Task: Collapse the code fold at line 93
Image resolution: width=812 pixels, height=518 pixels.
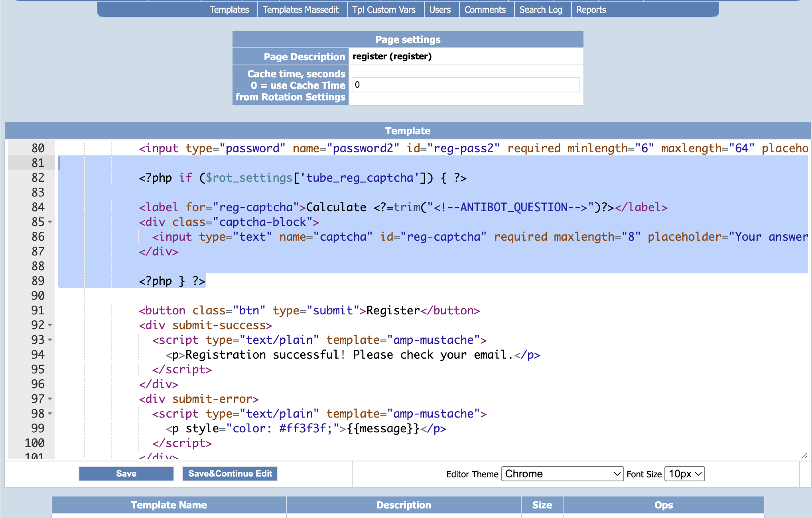Action: click(50, 340)
